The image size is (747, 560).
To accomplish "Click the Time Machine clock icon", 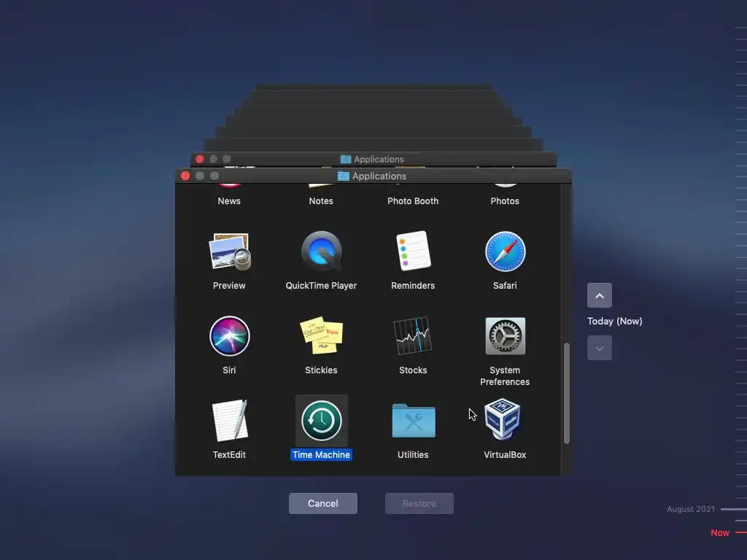I will 322,421.
